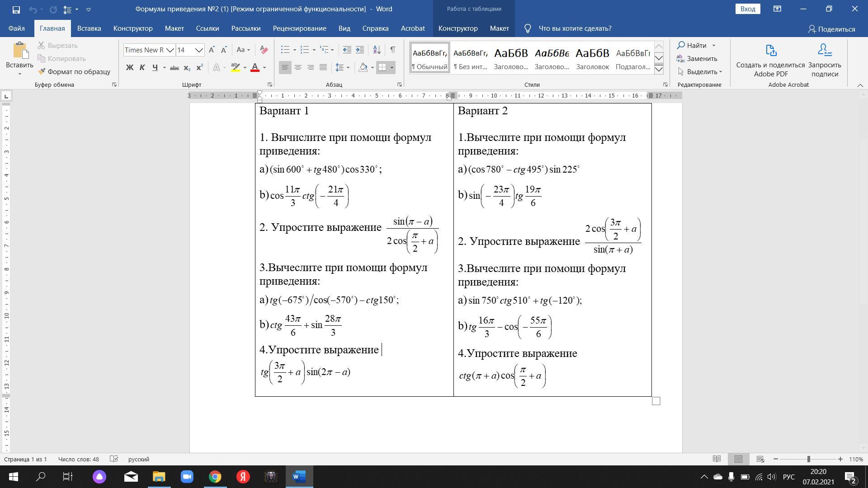Expand the Times New Roman font list
The image size is (868, 488).
pos(170,50)
